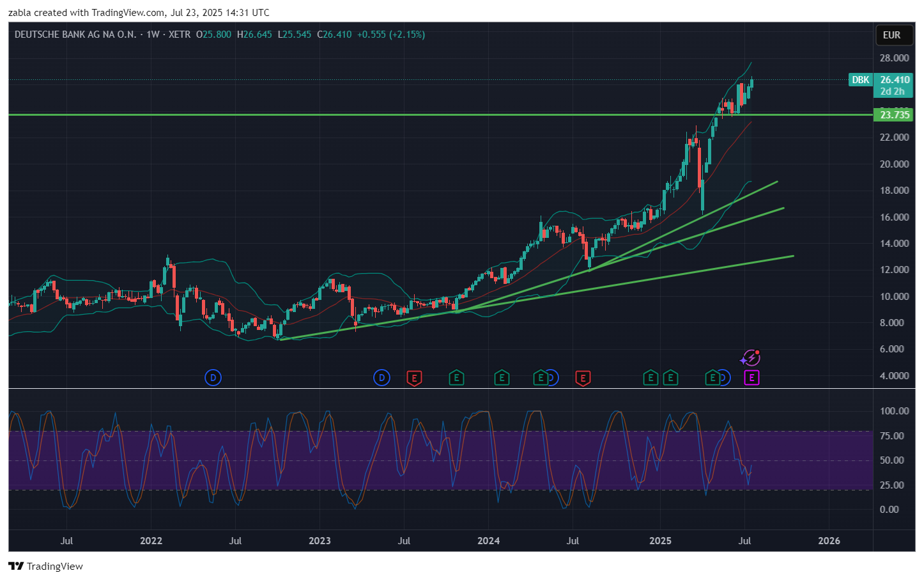Click the low value L25.545
Image resolution: width=924 pixels, height=580 pixels.
pyautogui.click(x=295, y=35)
